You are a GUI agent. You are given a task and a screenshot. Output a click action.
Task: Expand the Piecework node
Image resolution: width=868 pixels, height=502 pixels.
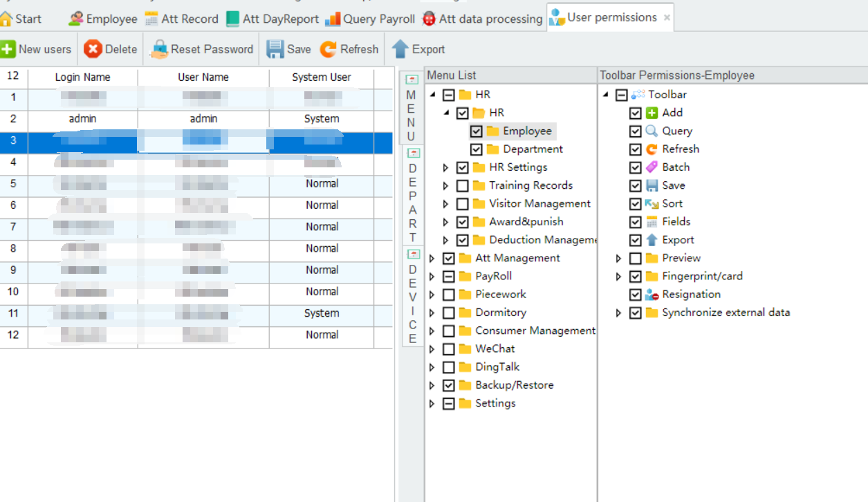point(432,295)
